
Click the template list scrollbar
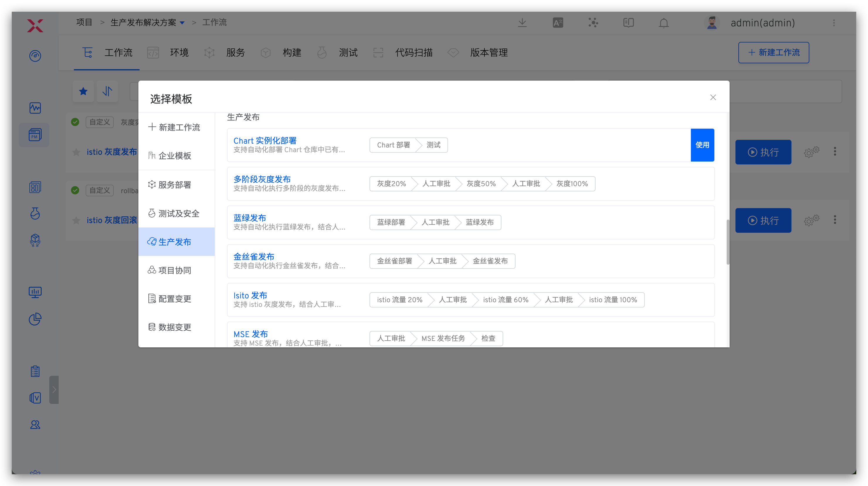[728, 242]
